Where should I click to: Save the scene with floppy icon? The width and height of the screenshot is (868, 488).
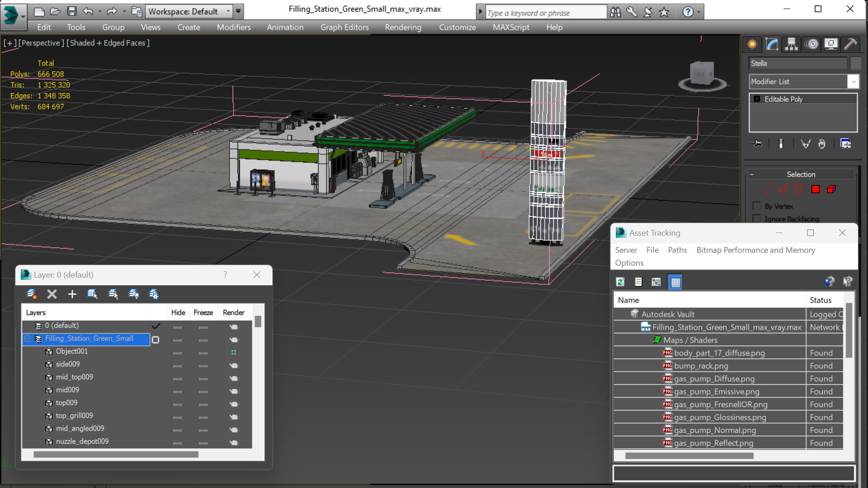point(71,11)
